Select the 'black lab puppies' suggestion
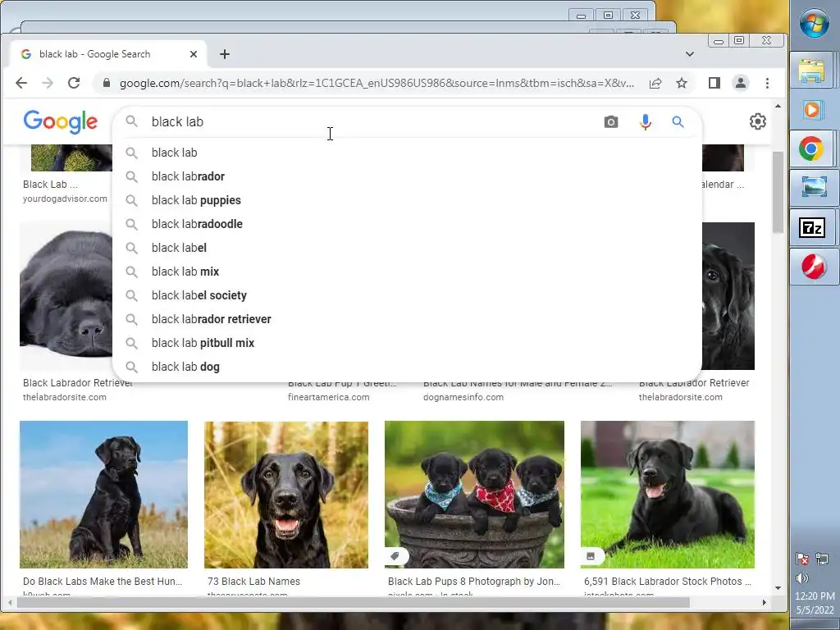 (407, 200)
